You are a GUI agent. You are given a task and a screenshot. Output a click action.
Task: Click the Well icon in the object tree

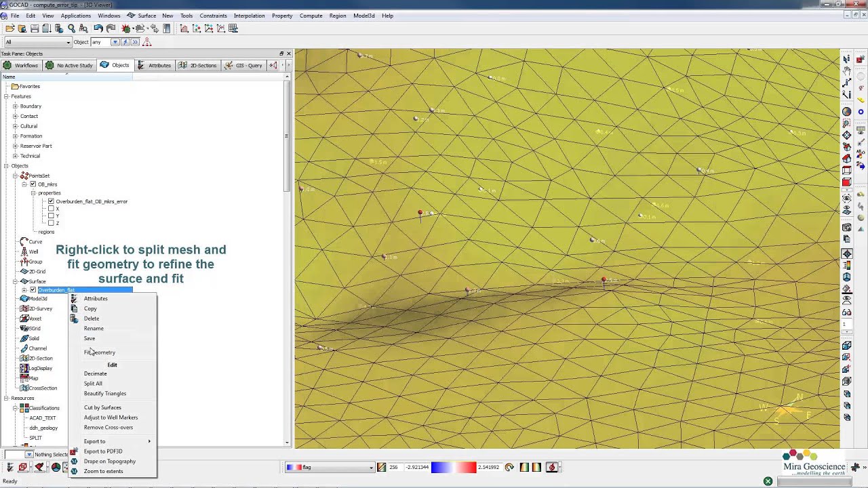click(x=24, y=251)
